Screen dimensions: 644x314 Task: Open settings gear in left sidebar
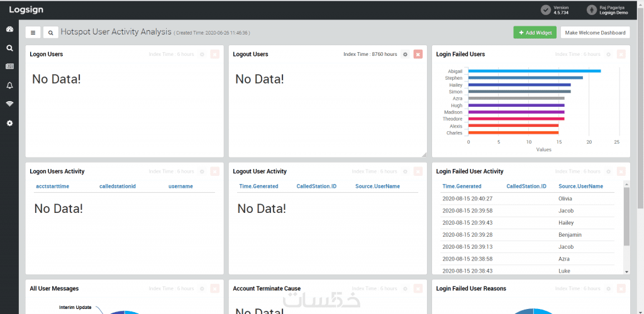tap(9, 123)
